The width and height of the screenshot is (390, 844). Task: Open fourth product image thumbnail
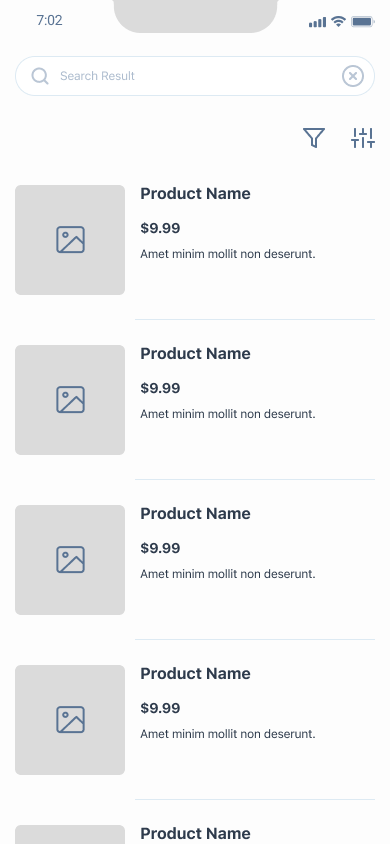70,720
